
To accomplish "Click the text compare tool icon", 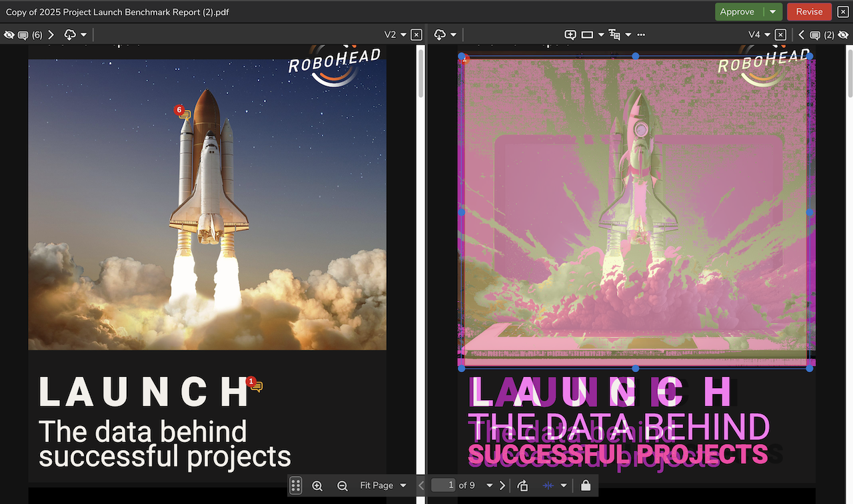I will [614, 35].
